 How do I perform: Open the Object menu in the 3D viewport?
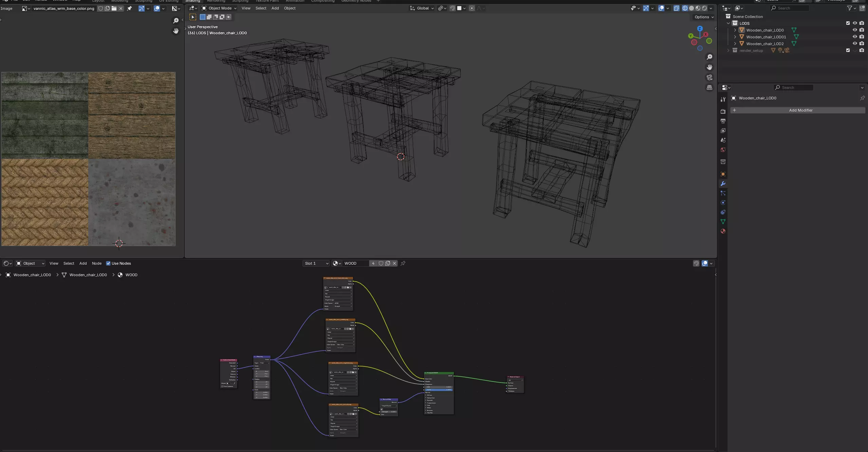tap(290, 8)
